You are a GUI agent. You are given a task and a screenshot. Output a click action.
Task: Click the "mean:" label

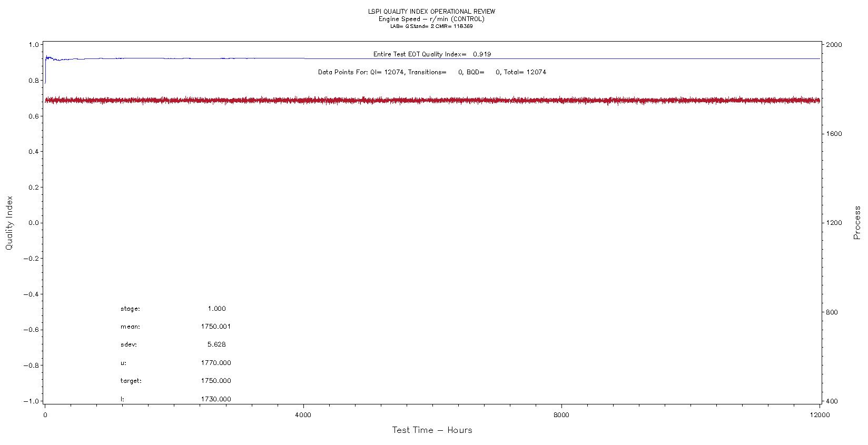click(130, 327)
